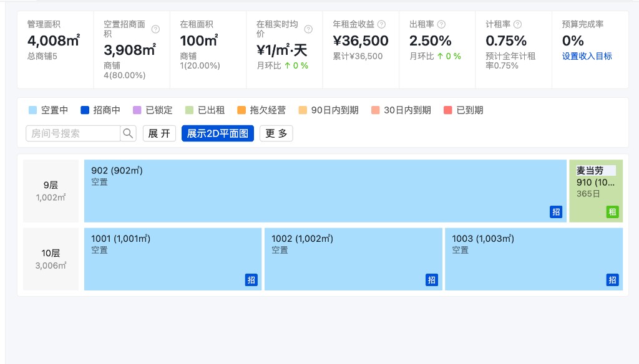Click 累计¥36,500 text
The image size is (639, 364).
358,56
